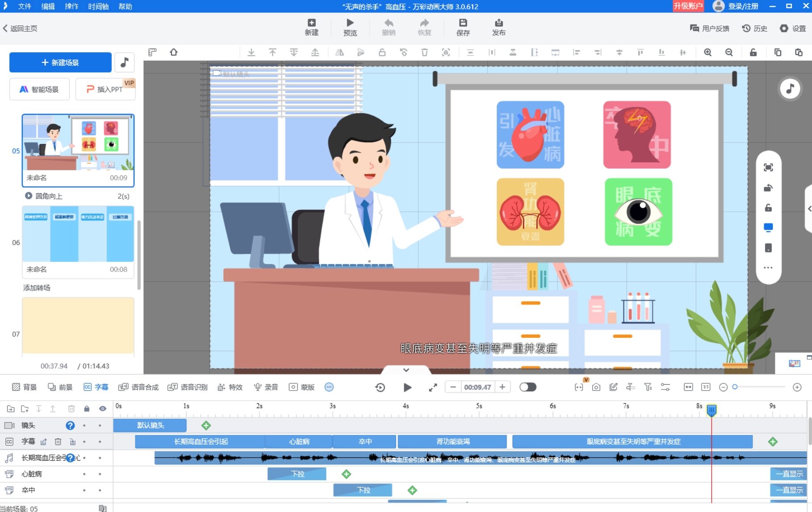Viewport: 812px width, 512px height.
Task: Click the 00:09.47 duration field
Action: pyautogui.click(x=478, y=387)
